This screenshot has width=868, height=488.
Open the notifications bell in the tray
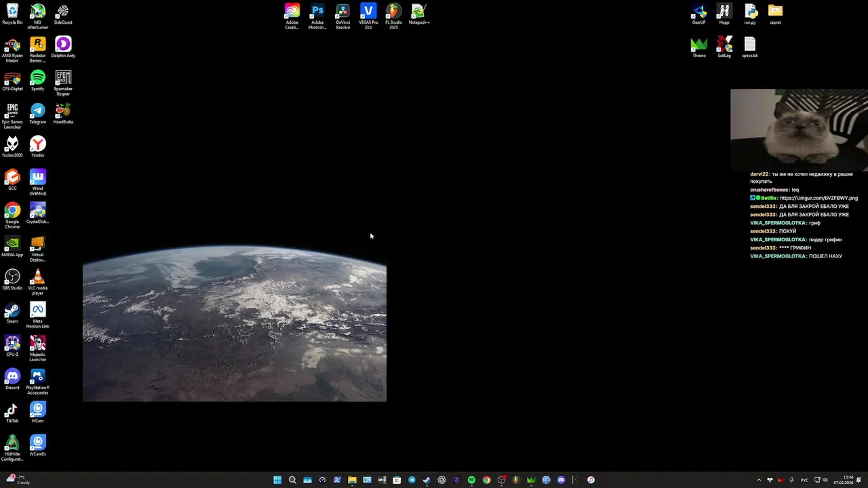point(859,480)
